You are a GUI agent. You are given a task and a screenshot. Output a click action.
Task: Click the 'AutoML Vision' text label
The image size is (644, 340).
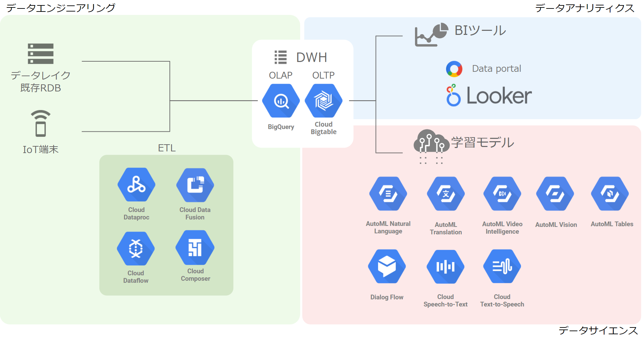(x=556, y=225)
